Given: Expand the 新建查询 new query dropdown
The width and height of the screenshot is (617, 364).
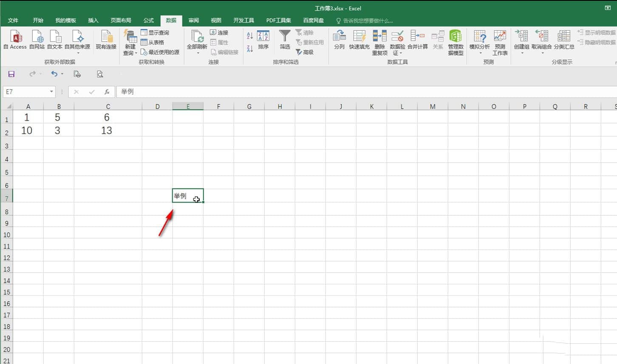Looking at the screenshot, I should click(x=136, y=53).
